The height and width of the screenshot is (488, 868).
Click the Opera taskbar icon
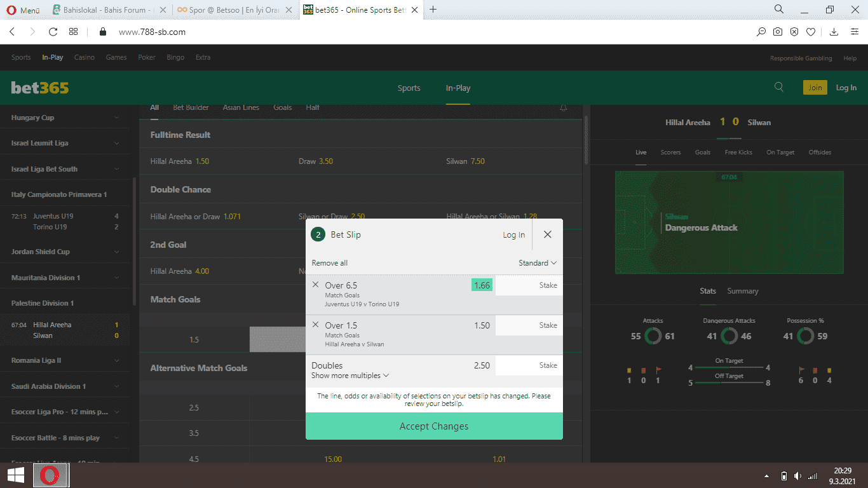(51, 475)
